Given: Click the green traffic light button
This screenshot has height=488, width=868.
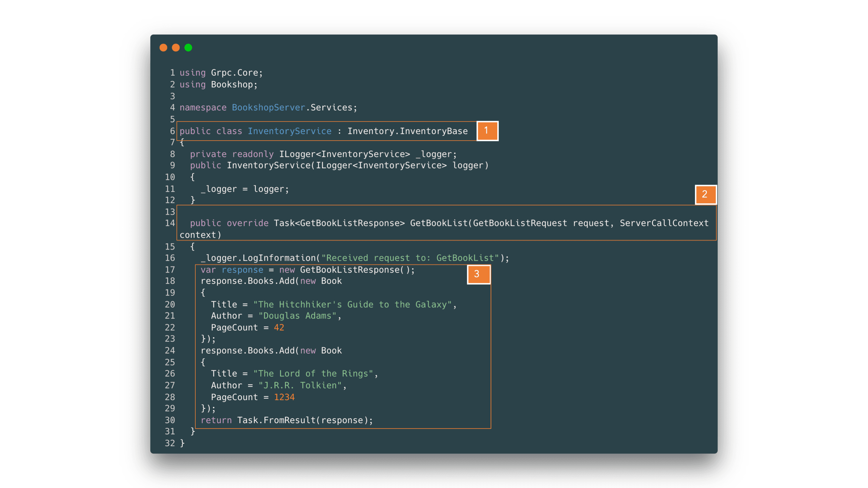Looking at the screenshot, I should coord(188,47).
